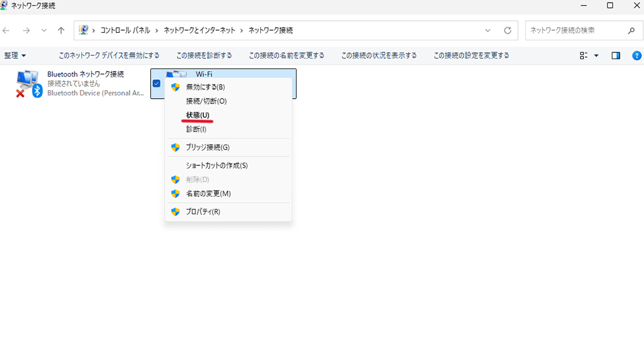Choose 接続/切断(O) in context menu
644x350 pixels.
pyautogui.click(x=228, y=101)
